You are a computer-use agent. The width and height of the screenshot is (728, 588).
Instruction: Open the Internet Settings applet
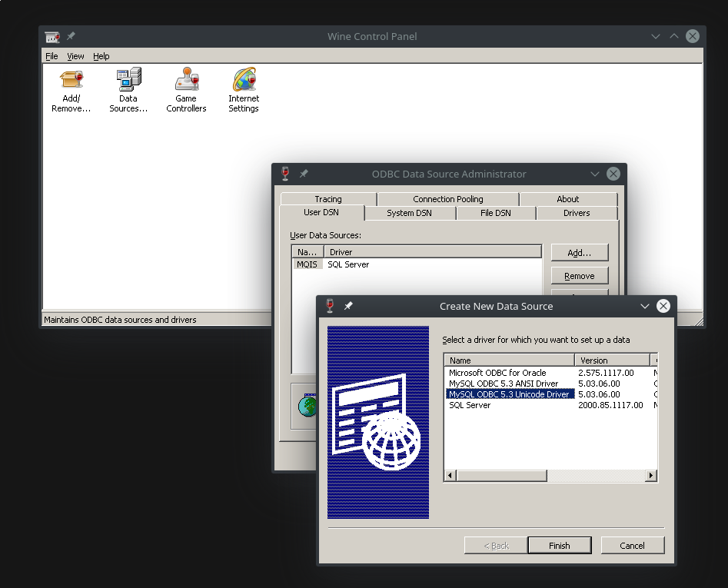point(244,91)
